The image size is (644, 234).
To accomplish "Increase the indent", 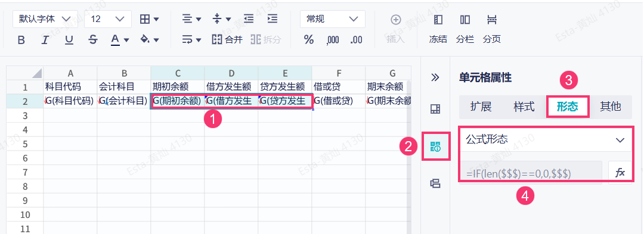I will tap(273, 19).
